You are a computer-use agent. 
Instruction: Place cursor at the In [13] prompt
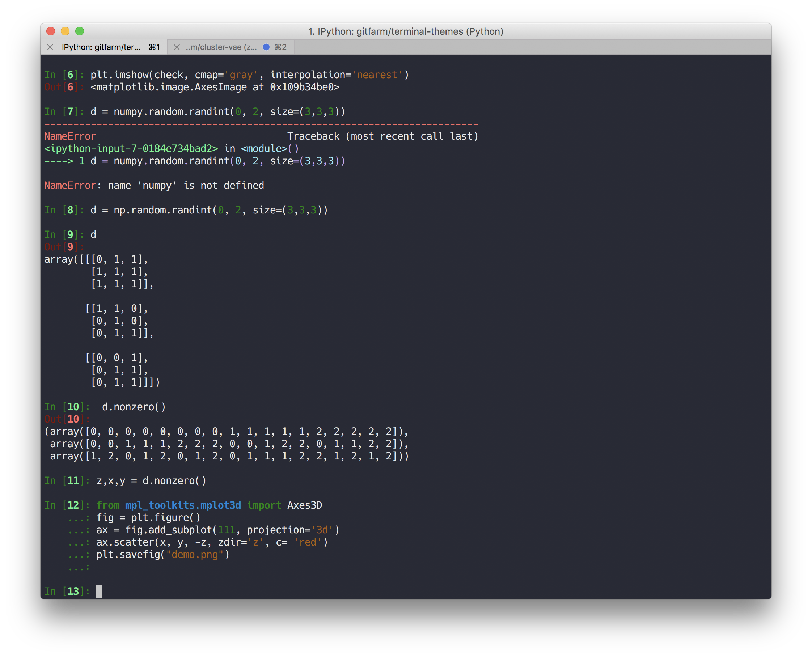(x=99, y=591)
